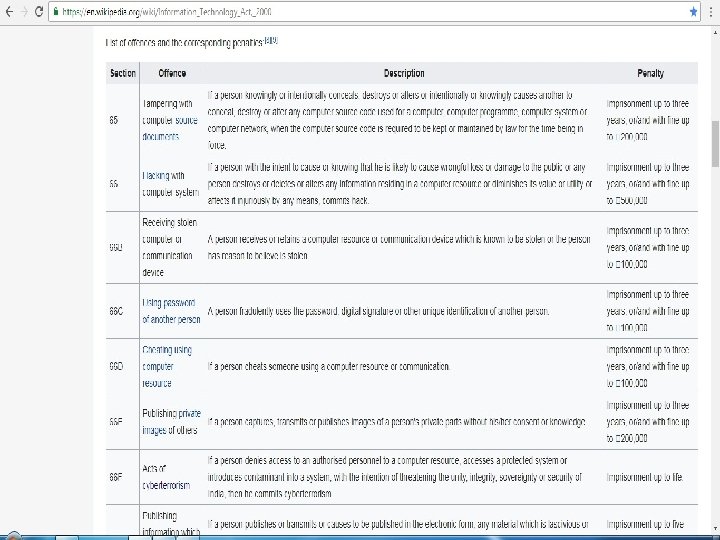Focus the address bar URL field
This screenshot has height=540, width=720.
(x=372, y=11)
